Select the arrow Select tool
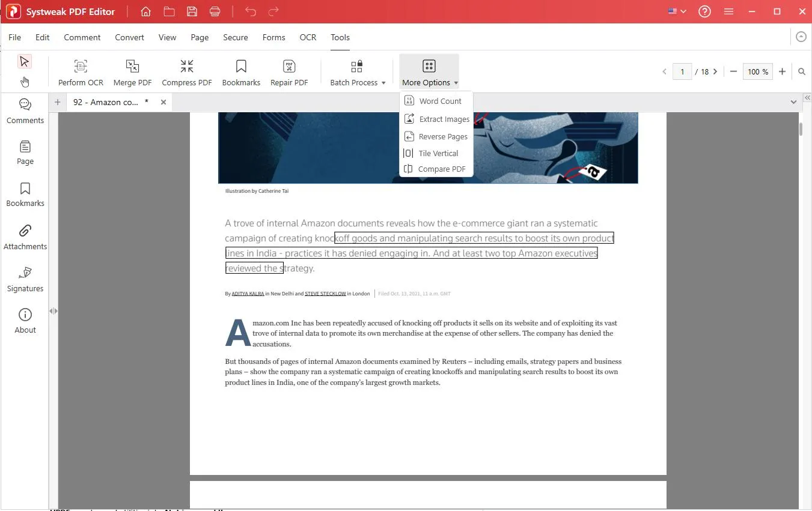The width and height of the screenshot is (812, 511). 24,61
